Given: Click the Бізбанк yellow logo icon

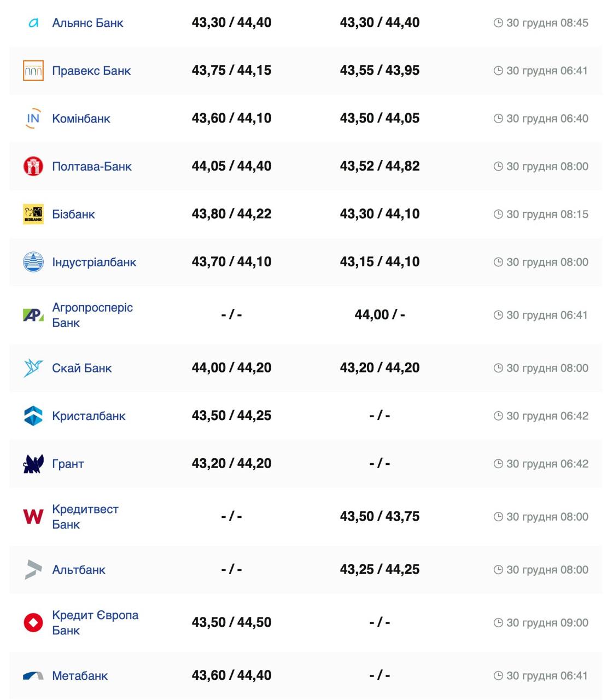Looking at the screenshot, I should [x=33, y=214].
